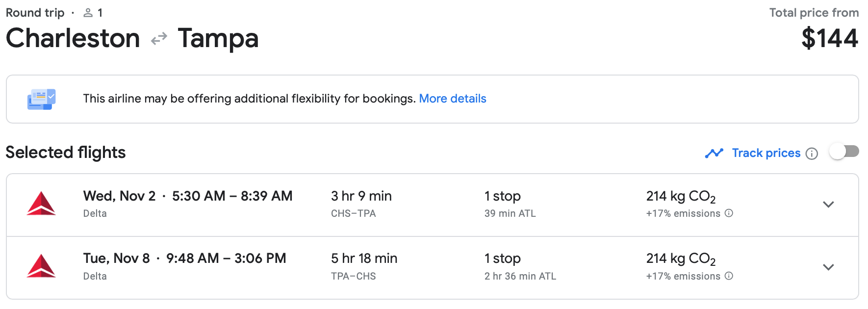Click the round-trip arrows between cities
This screenshot has width=868, height=309.
159,39
